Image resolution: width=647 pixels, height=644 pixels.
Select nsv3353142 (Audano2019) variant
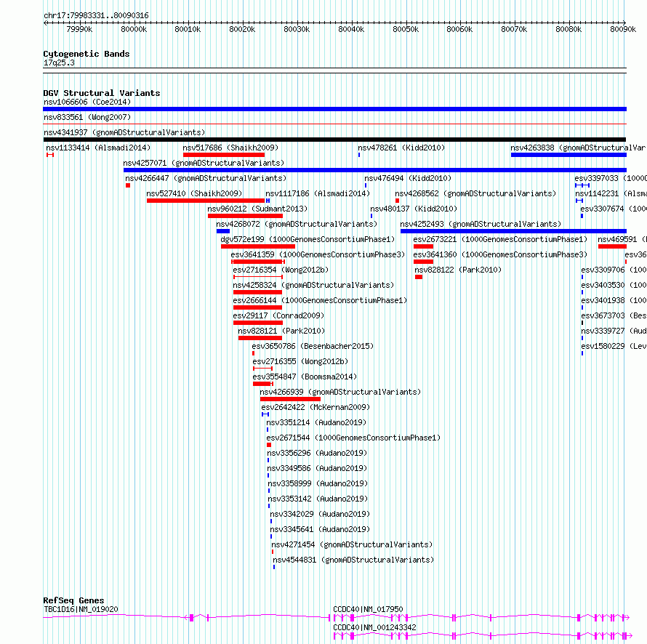point(318,499)
